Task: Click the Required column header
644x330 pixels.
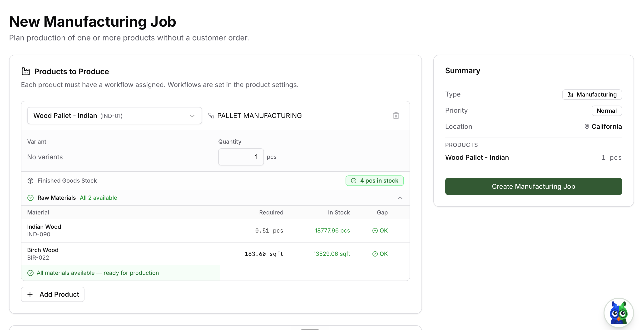Action: pos(271,212)
